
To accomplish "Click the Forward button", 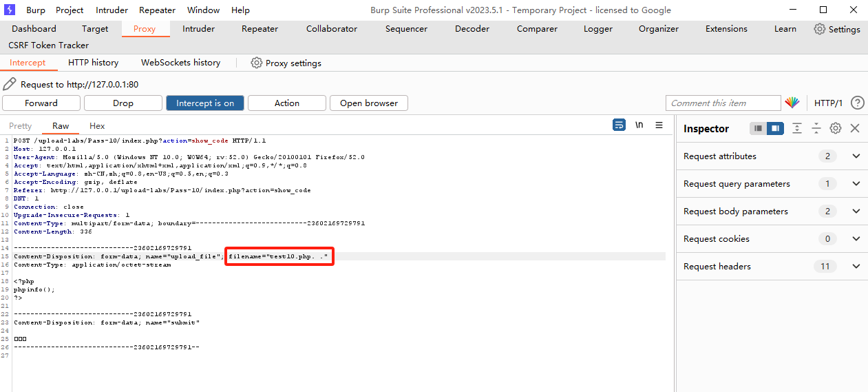I will click(41, 103).
